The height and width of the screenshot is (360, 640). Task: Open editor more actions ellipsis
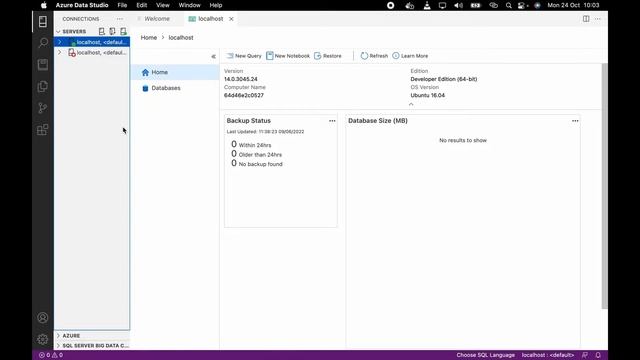(x=598, y=19)
